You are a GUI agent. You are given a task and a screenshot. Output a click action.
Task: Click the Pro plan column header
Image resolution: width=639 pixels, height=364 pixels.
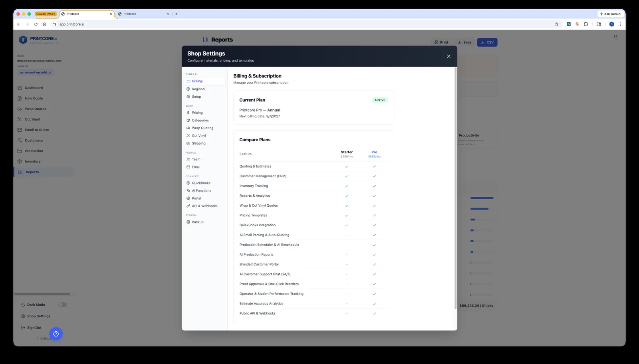coord(374,154)
